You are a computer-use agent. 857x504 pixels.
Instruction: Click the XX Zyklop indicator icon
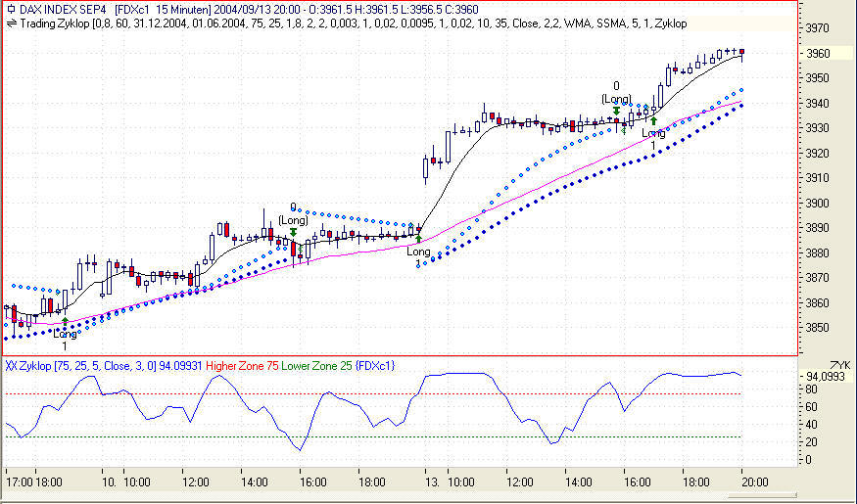point(11,365)
